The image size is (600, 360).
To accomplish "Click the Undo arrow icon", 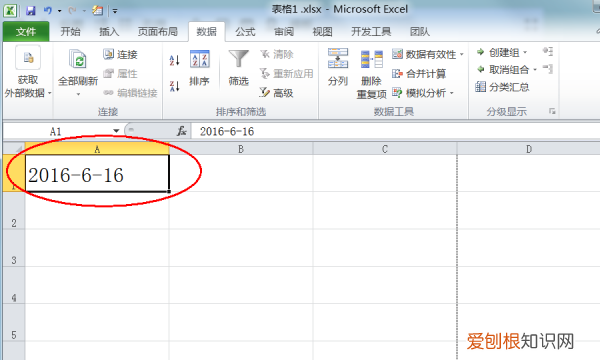I will [48, 10].
